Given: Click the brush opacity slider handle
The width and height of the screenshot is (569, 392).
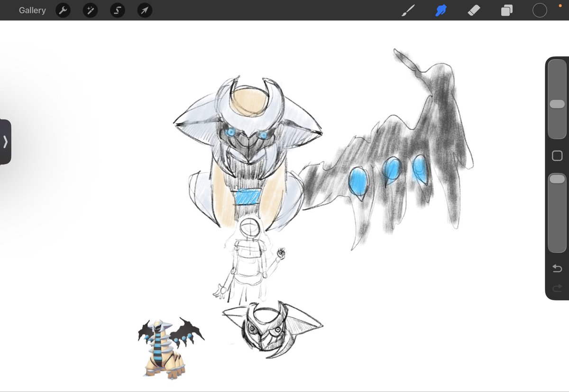Looking at the screenshot, I should pos(557,179).
